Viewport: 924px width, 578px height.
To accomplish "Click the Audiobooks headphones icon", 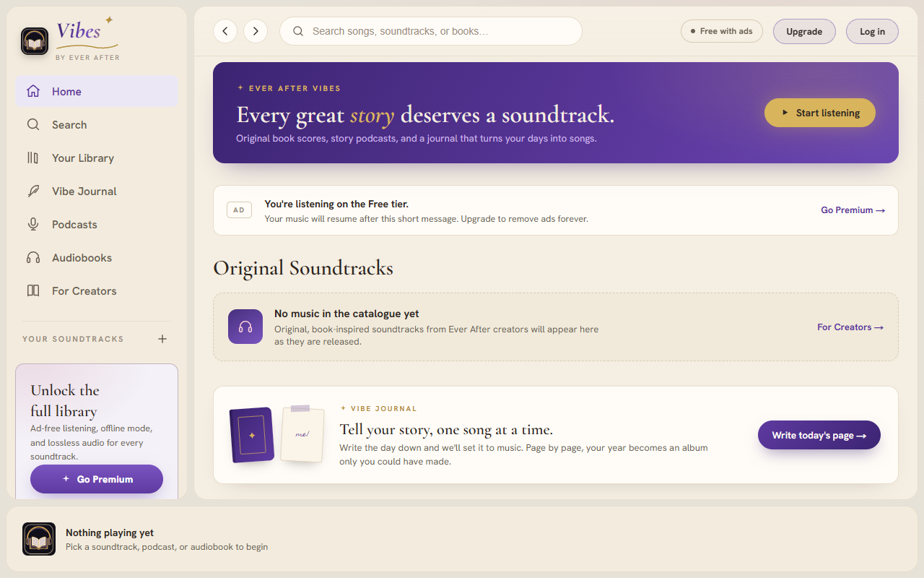I will pos(33,257).
